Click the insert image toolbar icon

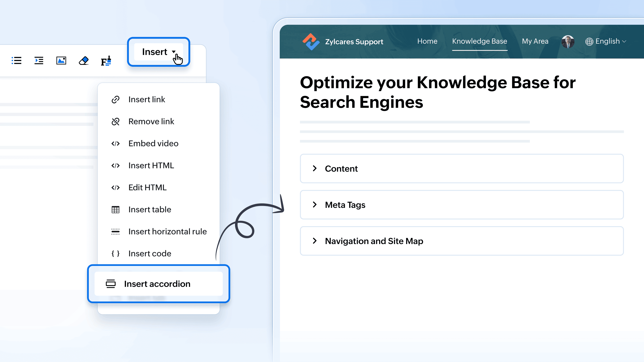tap(61, 61)
